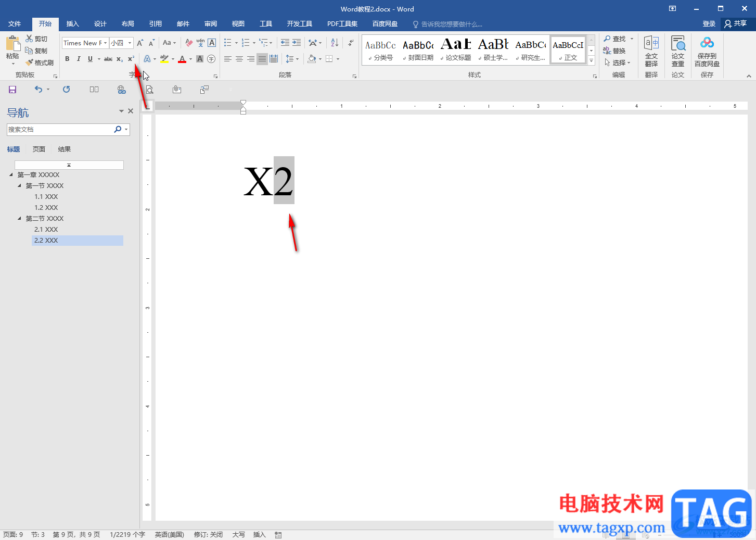Toggle Justify alignment

pos(262,59)
